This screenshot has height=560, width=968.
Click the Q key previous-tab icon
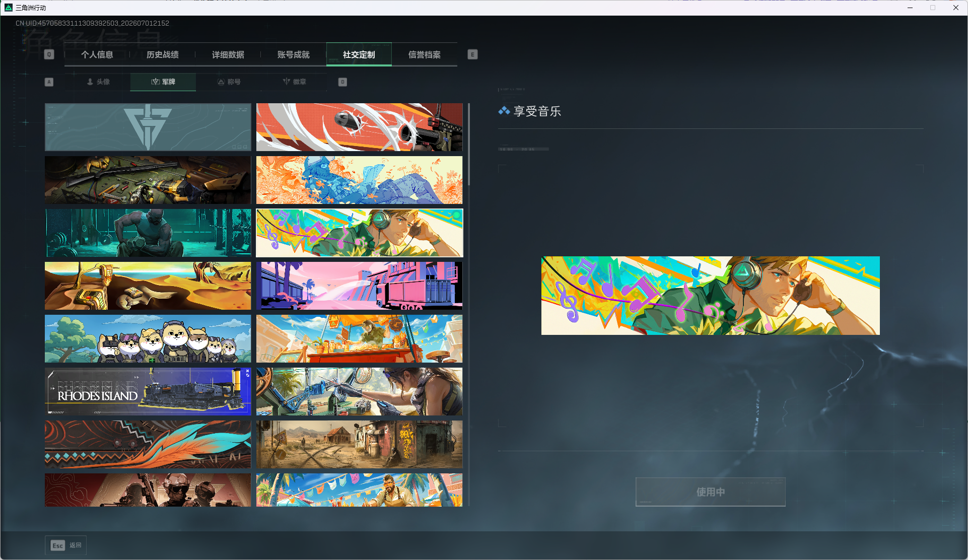49,54
